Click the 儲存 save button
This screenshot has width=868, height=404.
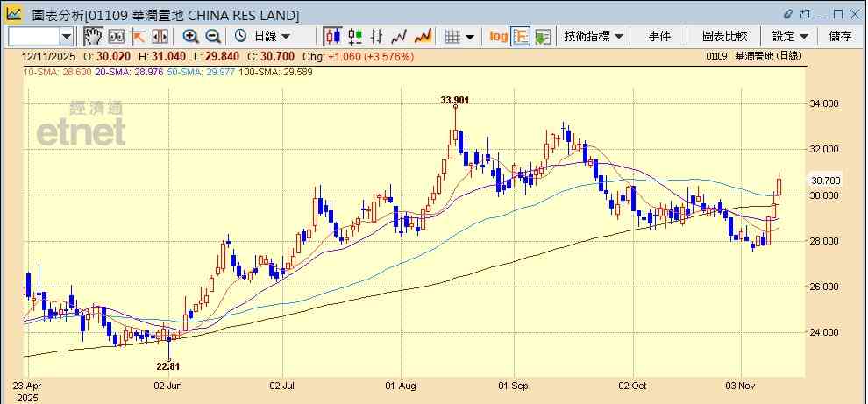(x=840, y=37)
